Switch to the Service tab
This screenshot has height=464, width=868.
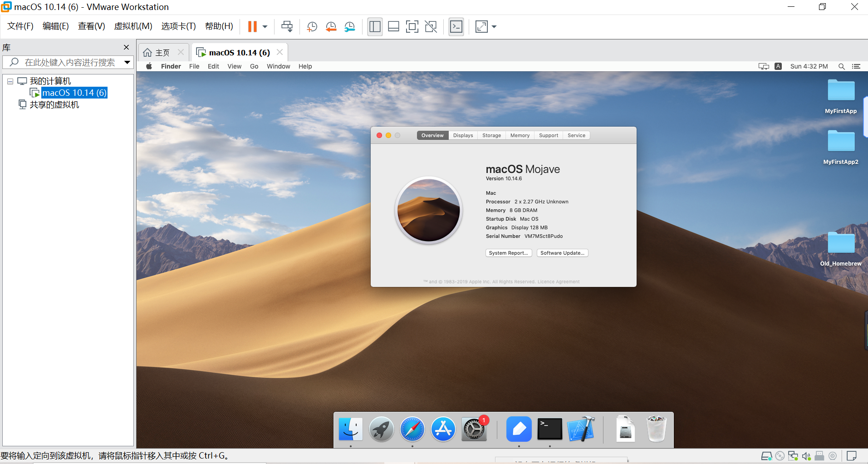pyautogui.click(x=576, y=135)
